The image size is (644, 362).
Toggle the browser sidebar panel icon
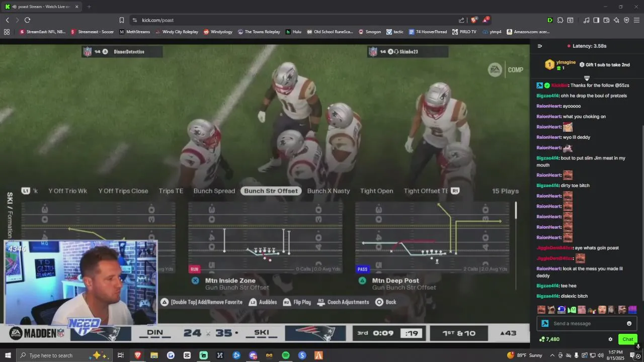tap(596, 20)
